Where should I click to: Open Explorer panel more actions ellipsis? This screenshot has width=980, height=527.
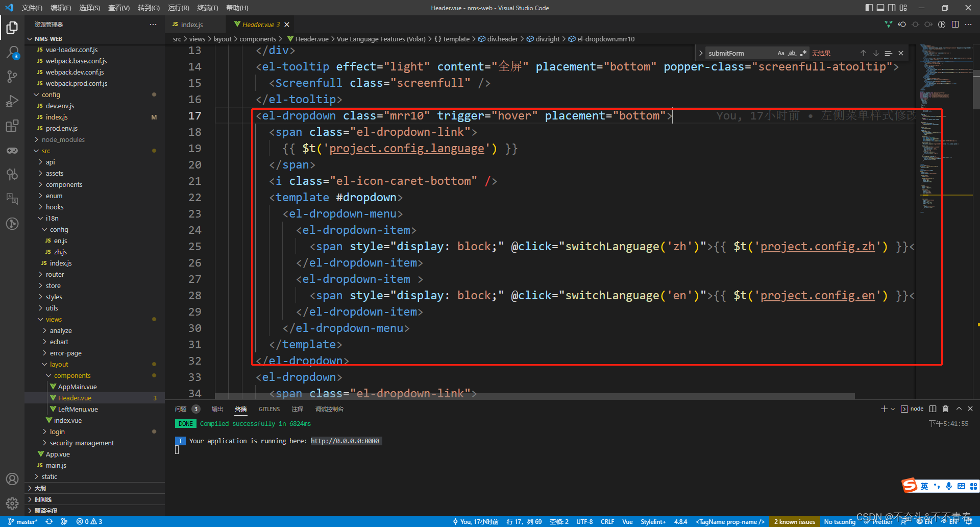(153, 25)
